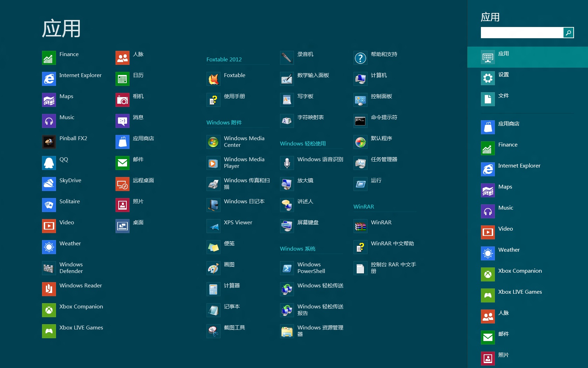This screenshot has width=588, height=368.
Task: Open Windows Defender icon
Action: (49, 268)
